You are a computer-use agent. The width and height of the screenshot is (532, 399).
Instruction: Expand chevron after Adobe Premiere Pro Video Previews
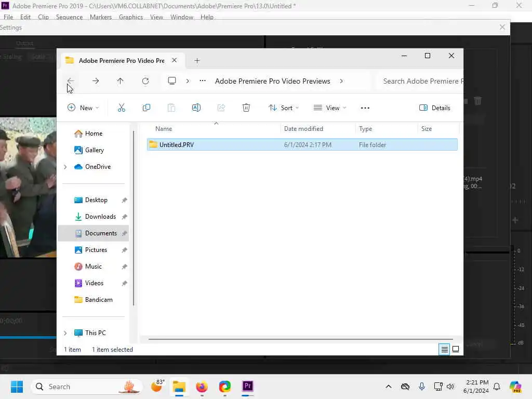click(x=341, y=81)
